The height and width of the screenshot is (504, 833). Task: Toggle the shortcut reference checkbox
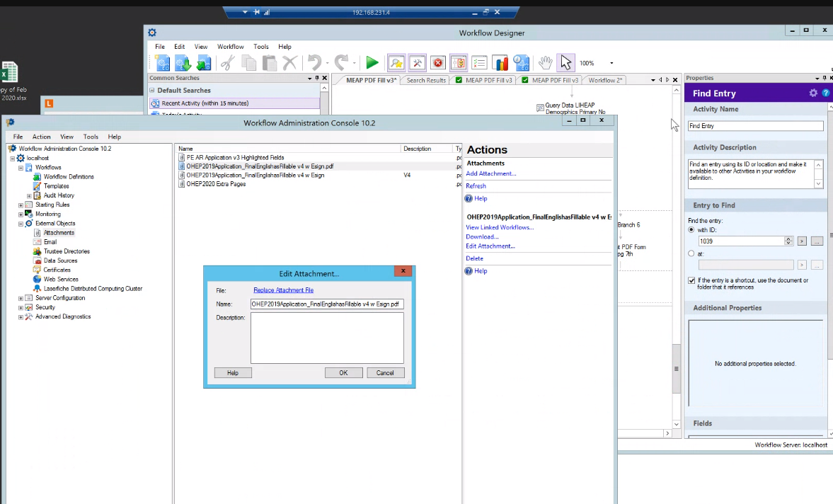(x=691, y=280)
